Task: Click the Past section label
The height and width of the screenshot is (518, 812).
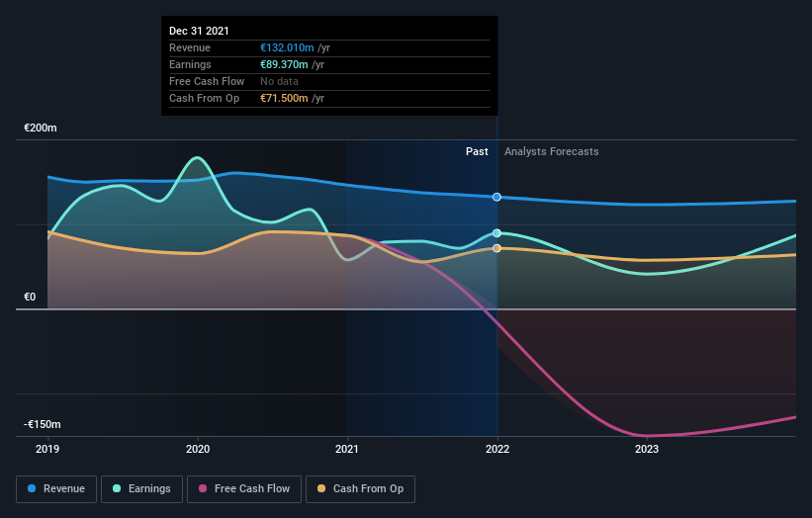Action: (x=477, y=151)
